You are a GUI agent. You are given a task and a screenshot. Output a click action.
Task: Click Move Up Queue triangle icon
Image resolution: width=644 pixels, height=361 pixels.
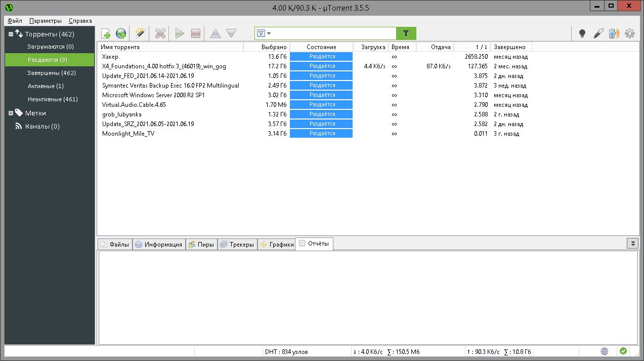click(x=216, y=33)
